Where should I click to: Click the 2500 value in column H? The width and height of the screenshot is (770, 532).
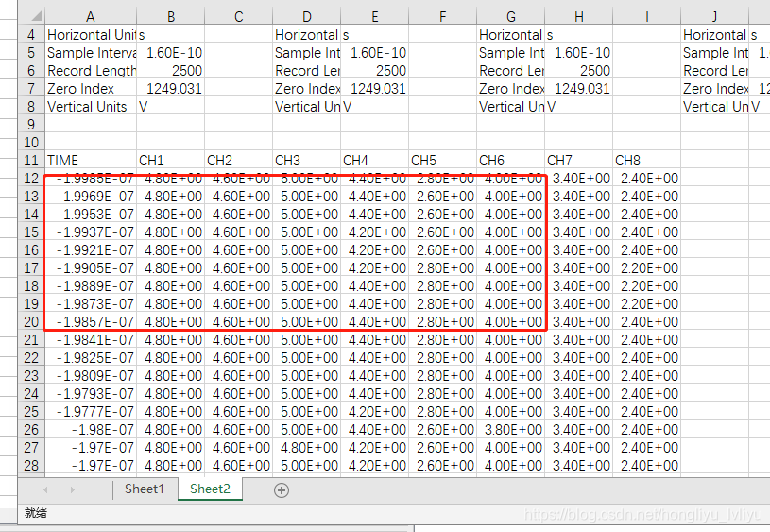coord(578,71)
